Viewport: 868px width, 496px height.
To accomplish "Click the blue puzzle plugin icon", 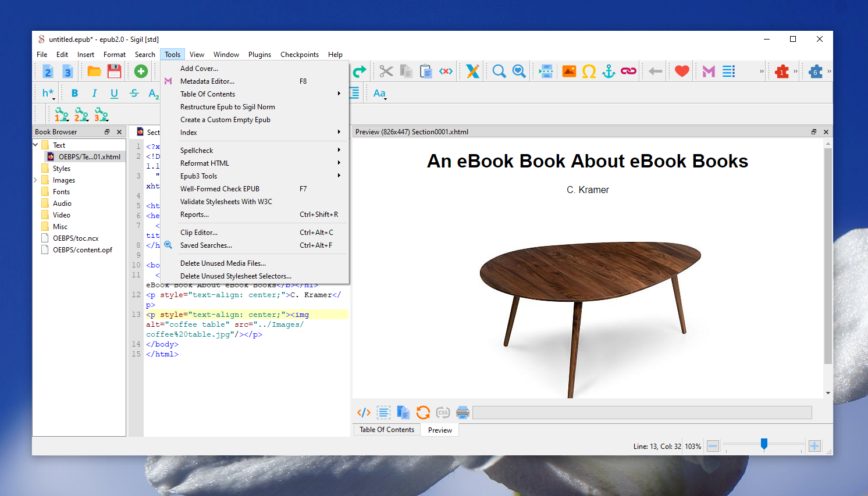I will tap(816, 72).
